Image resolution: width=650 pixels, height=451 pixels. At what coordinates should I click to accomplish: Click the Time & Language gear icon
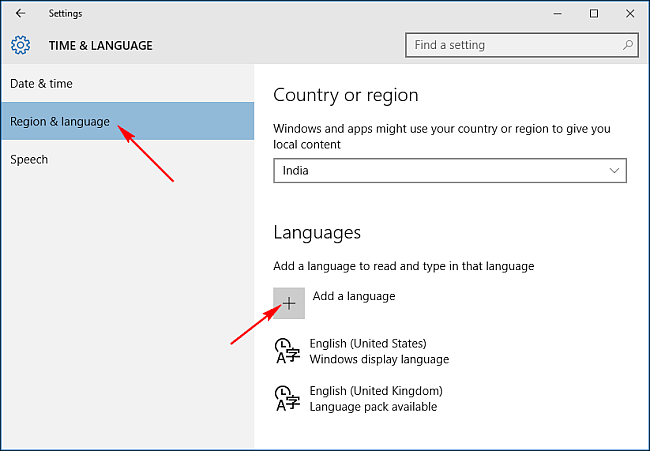pos(21,45)
